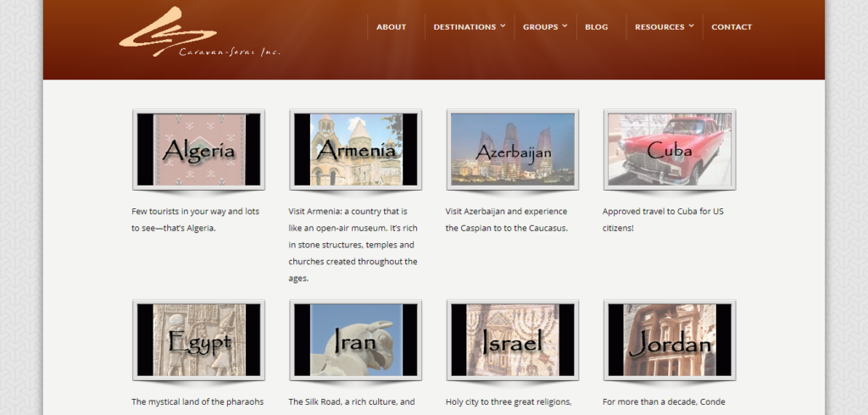Click the Egypt mystical land of pharaohs text
868x415 pixels.
point(198,401)
